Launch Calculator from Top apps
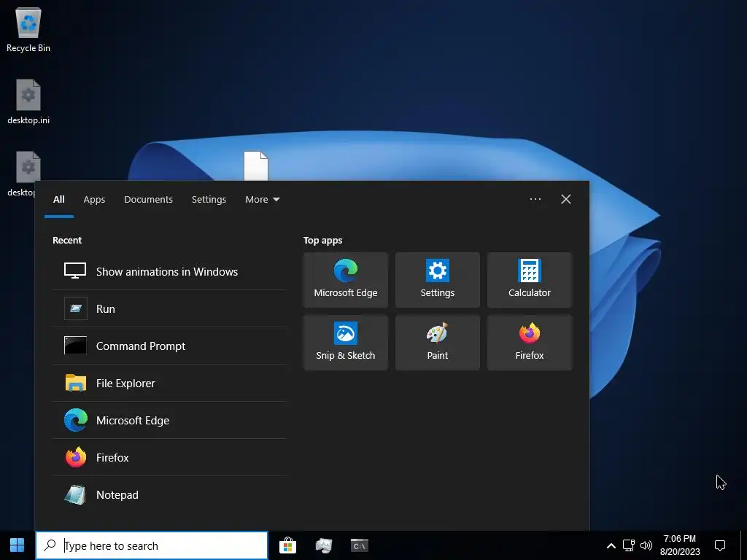Viewport: 747px width, 560px height. pos(530,280)
